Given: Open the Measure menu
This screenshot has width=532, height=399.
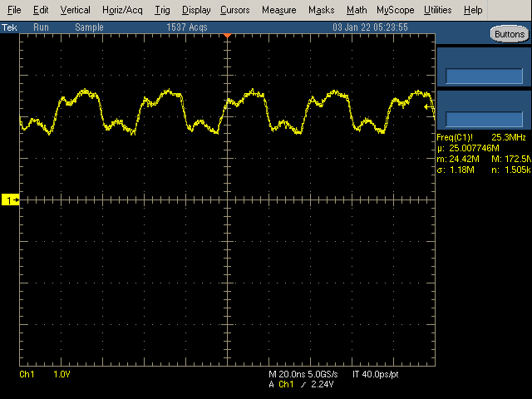Looking at the screenshot, I should 278,10.
